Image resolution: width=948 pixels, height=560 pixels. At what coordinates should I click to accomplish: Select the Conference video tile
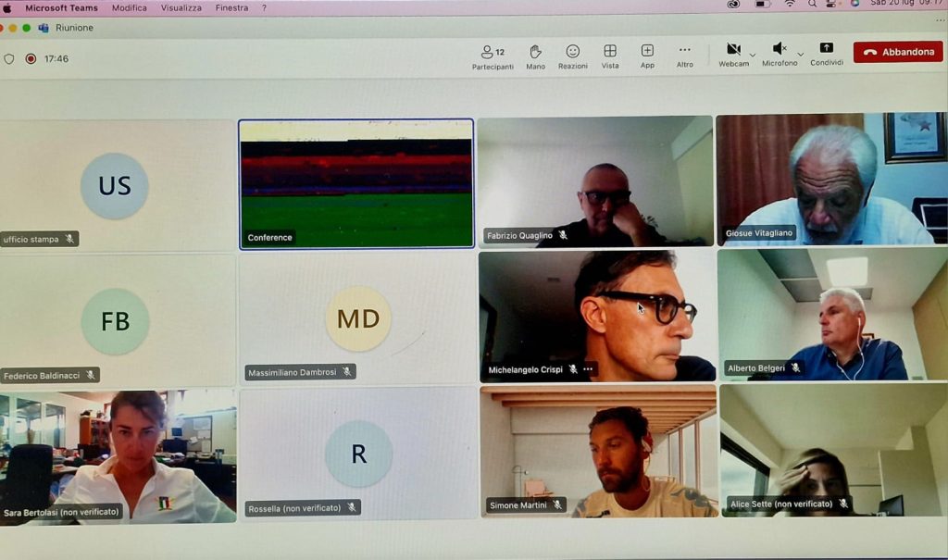pyautogui.click(x=356, y=184)
